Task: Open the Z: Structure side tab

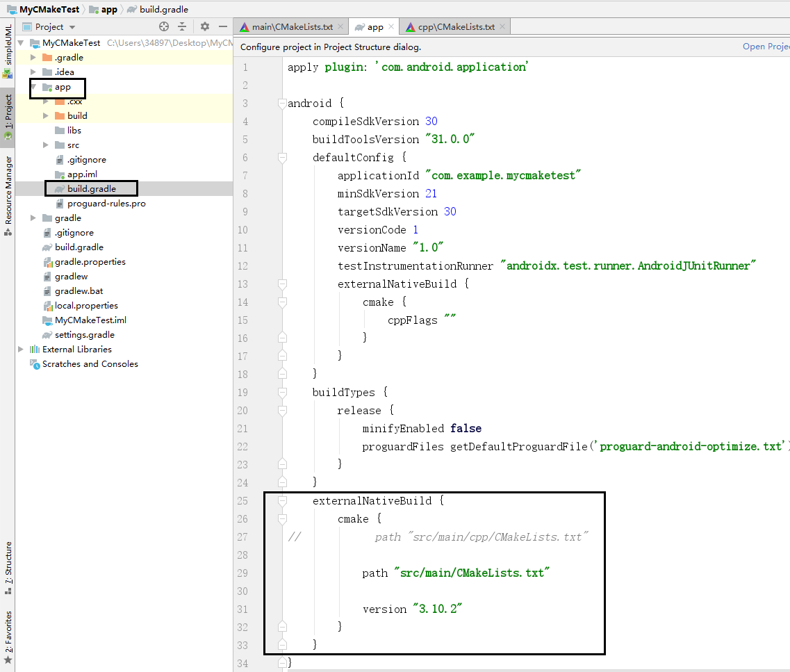Action: (8, 568)
